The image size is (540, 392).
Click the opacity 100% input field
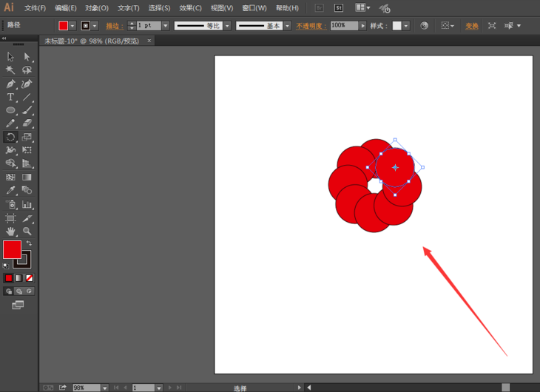click(x=343, y=26)
